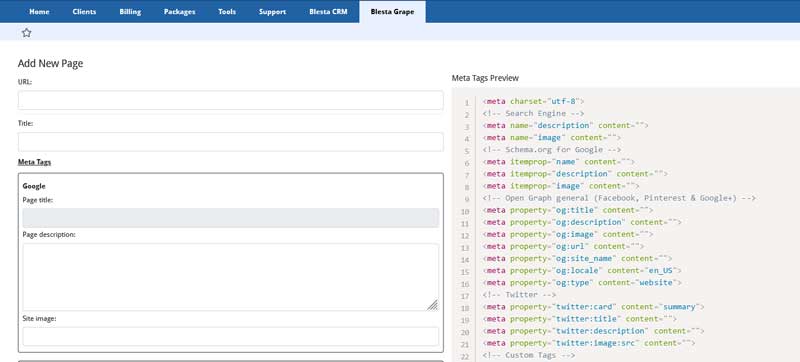This screenshot has height=362, width=800.
Task: Click the Google Page title field
Action: [x=231, y=218]
